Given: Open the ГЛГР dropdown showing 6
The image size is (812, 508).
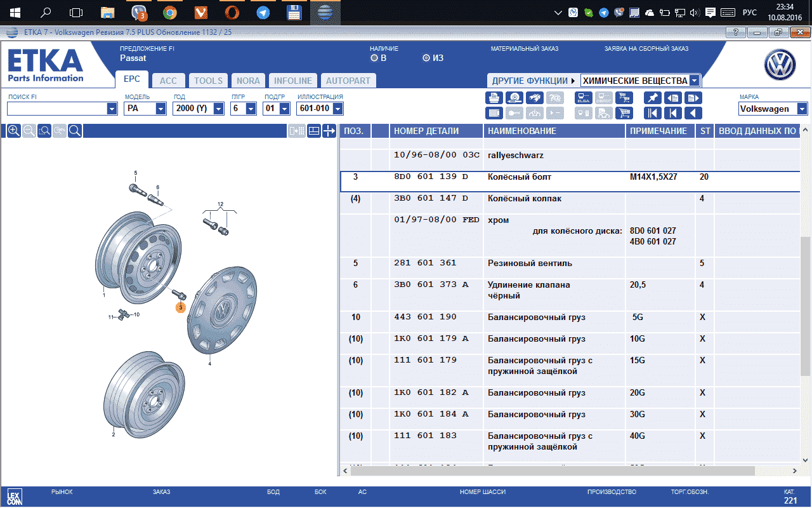Looking at the screenshot, I should (251, 109).
